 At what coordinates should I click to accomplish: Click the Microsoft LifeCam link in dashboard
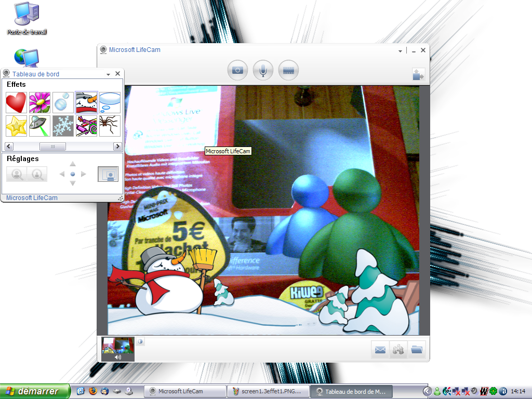[32, 198]
